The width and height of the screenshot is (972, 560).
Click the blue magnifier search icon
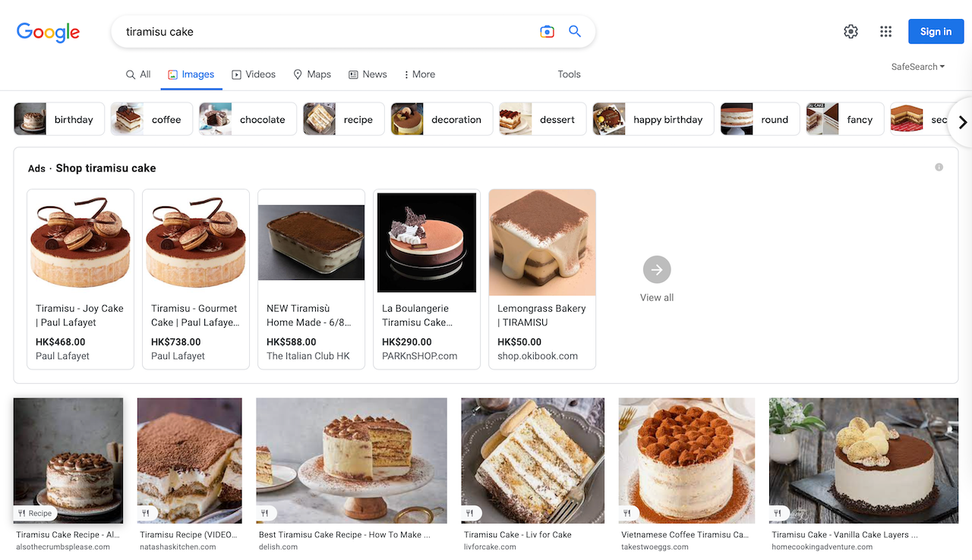click(575, 32)
